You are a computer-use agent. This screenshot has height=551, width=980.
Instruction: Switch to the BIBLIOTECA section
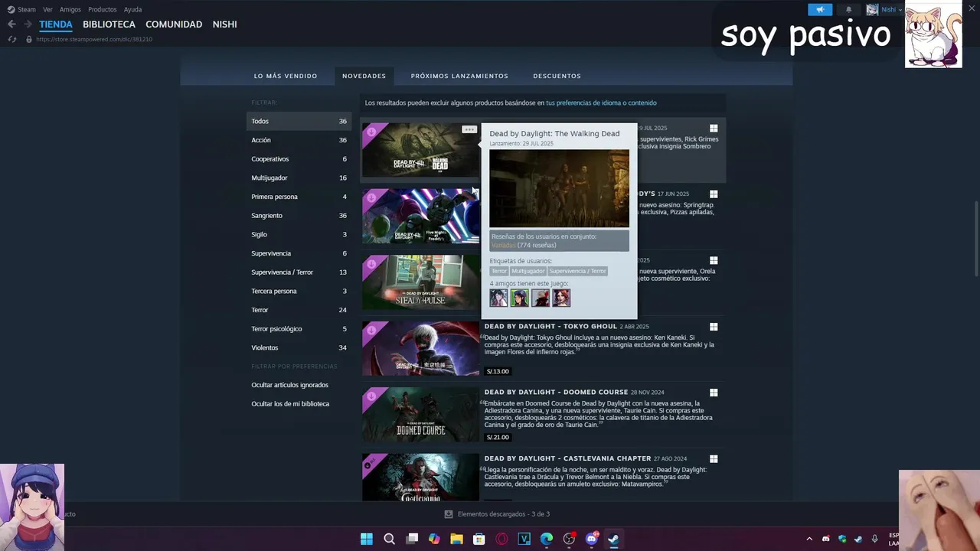109,24
